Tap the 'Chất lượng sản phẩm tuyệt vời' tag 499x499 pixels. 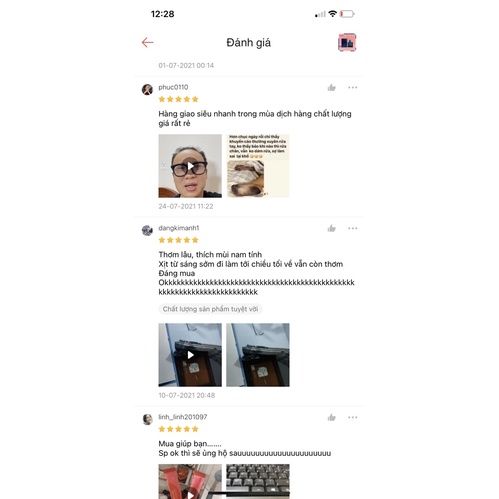(x=210, y=309)
